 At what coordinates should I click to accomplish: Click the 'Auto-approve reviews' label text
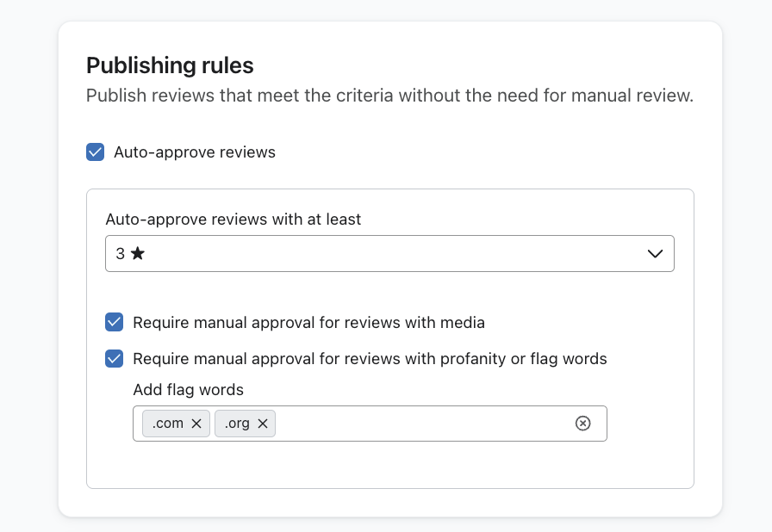click(195, 152)
